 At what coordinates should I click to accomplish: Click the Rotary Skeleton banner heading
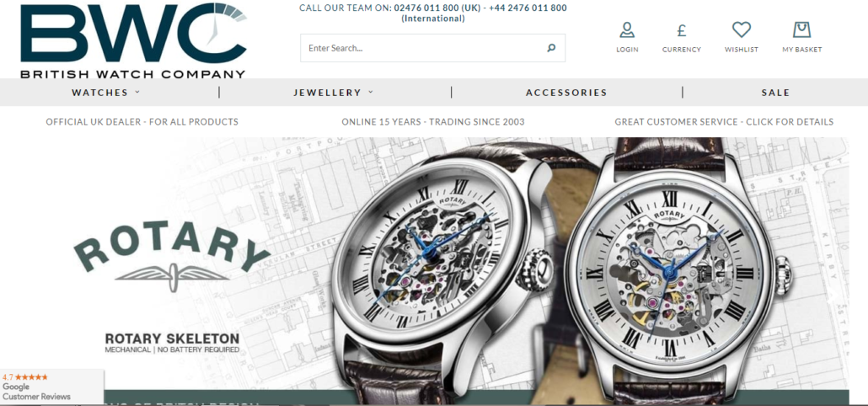click(x=172, y=339)
